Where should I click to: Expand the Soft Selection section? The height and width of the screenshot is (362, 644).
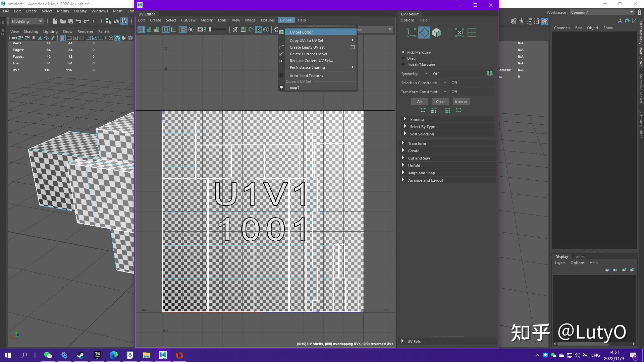[447, 134]
